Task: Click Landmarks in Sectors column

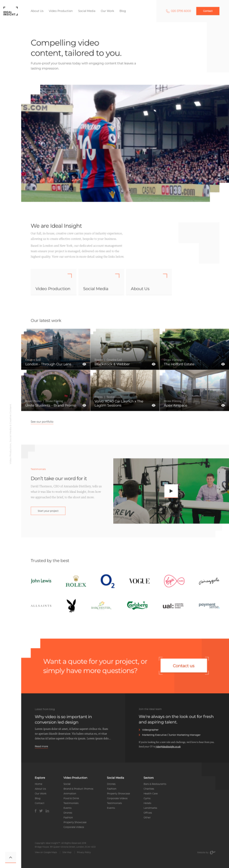Action: click(x=150, y=808)
